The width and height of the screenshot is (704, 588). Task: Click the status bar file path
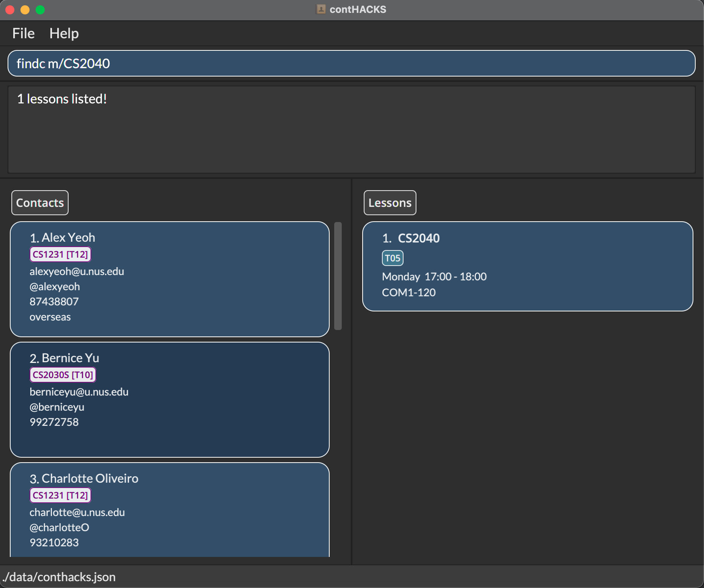click(x=59, y=577)
